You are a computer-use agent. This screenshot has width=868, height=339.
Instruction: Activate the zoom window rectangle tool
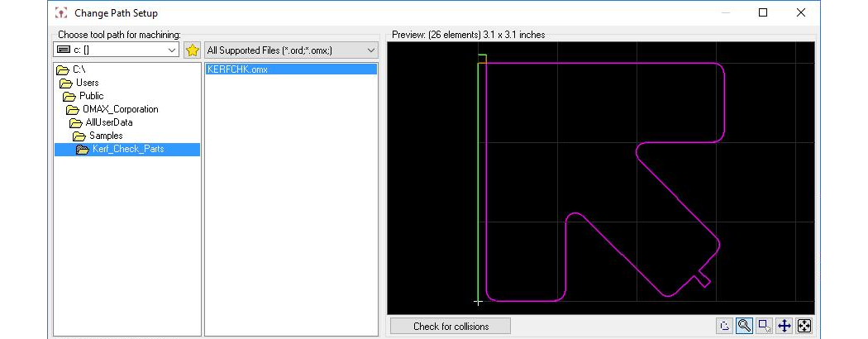click(x=765, y=327)
